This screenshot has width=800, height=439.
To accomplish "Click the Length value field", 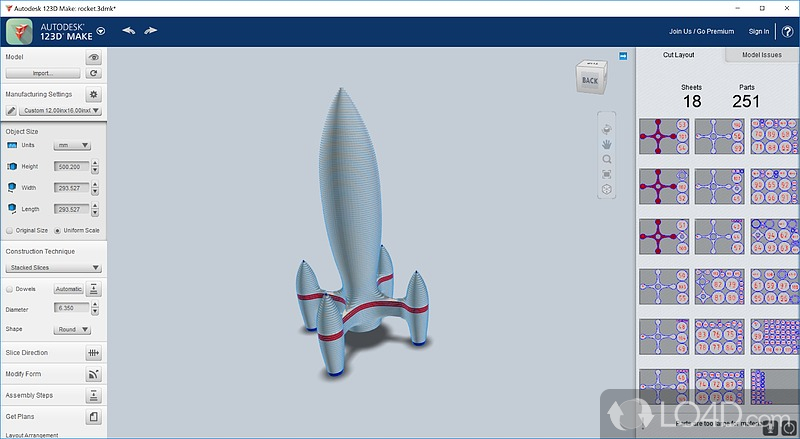I will (x=71, y=209).
